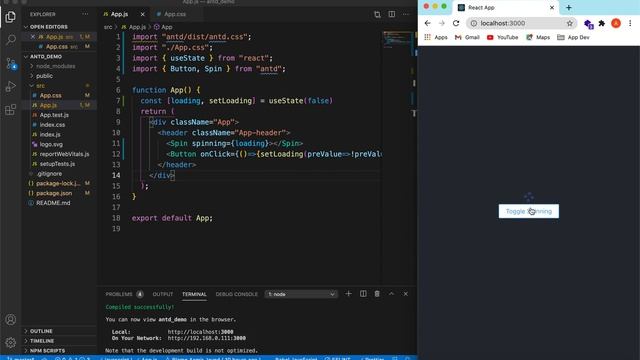Open changes compare icon in editor toolbar
This screenshot has width=640, height=360.
(x=377, y=14)
